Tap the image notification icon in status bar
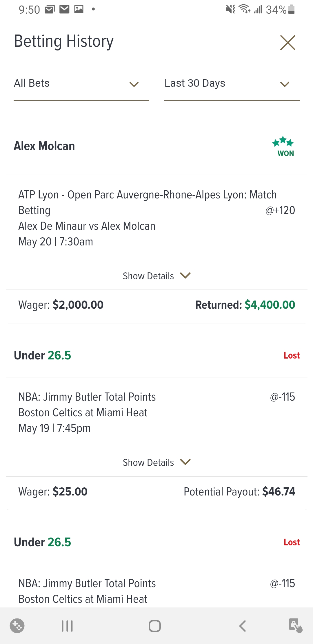Screen dimensions: 313x644 tap(79, 9)
